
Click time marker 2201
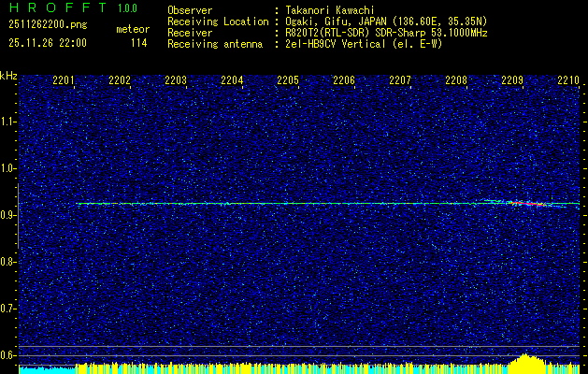64,79
